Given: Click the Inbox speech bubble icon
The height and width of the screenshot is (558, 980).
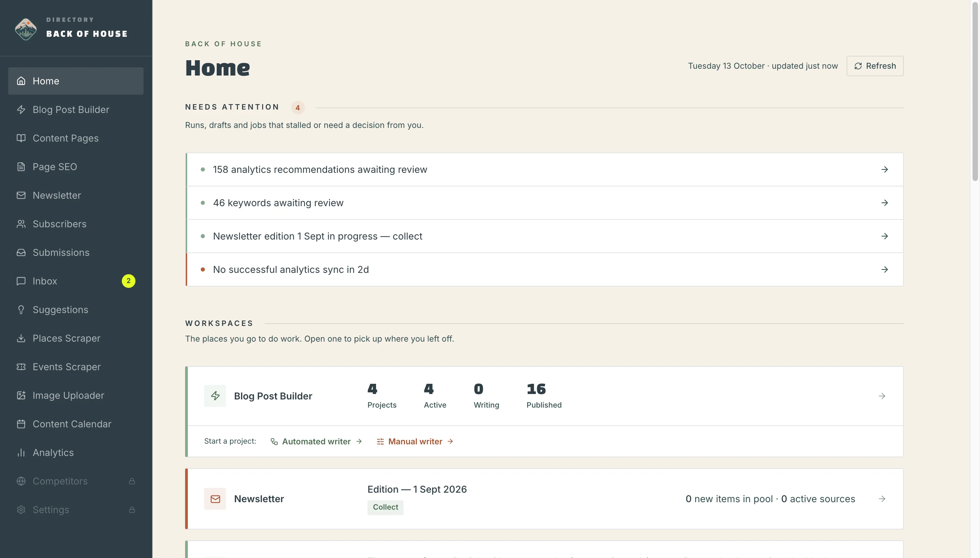Looking at the screenshot, I should tap(21, 281).
